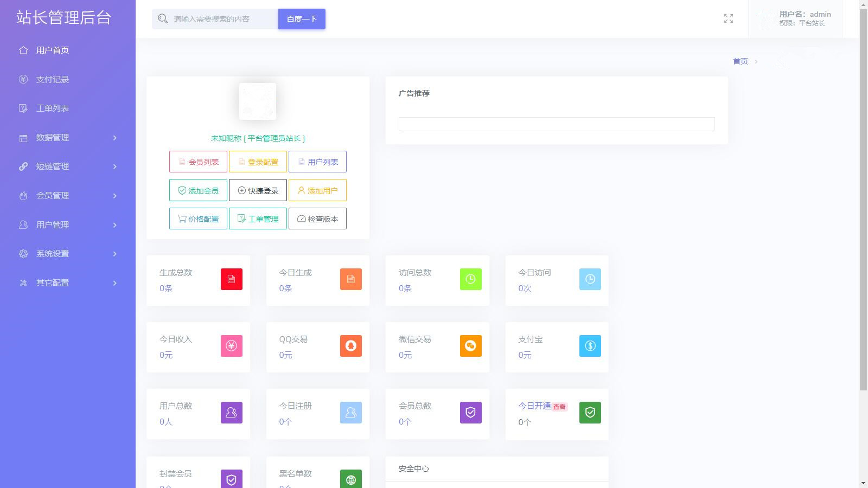The image size is (868, 488).
Task: Click the pink 今日收入 yen icon
Action: tap(232, 346)
